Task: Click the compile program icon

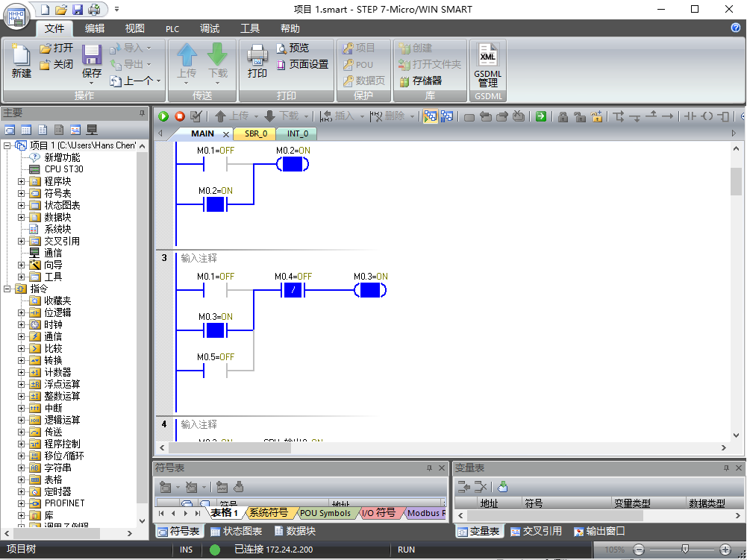Action: [196, 116]
